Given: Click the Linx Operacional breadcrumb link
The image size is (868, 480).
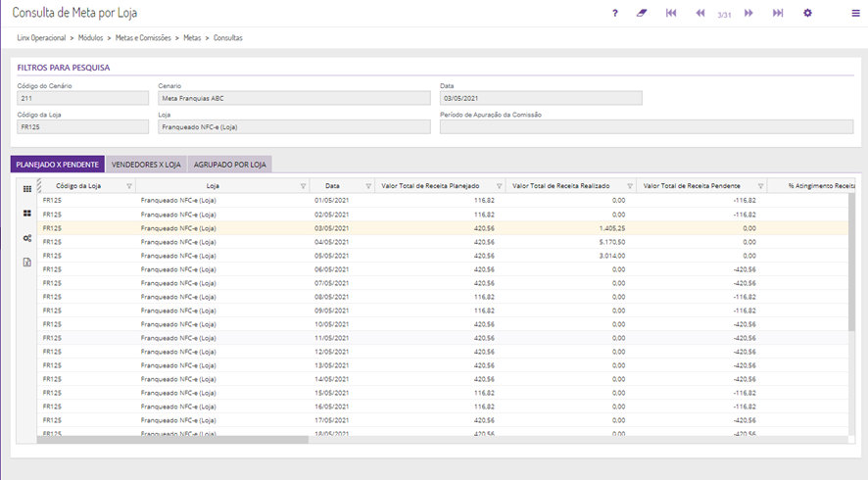Looking at the screenshot, I should (x=42, y=37).
